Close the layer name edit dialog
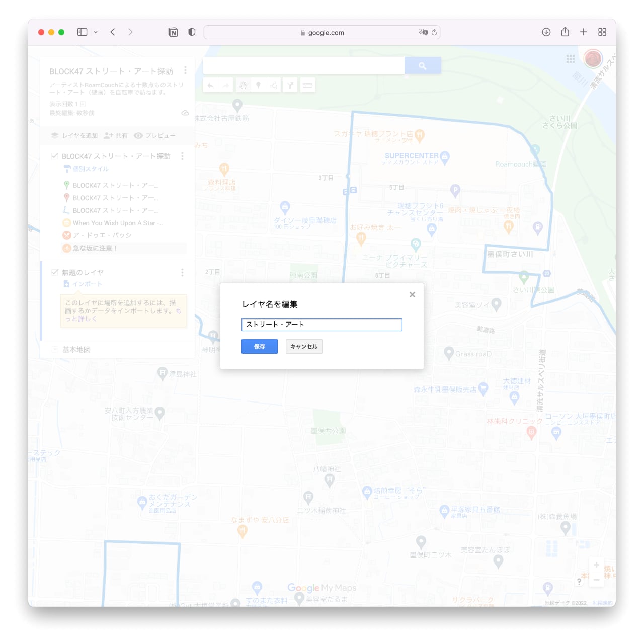Image resolution: width=644 pixels, height=644 pixels. click(x=412, y=295)
